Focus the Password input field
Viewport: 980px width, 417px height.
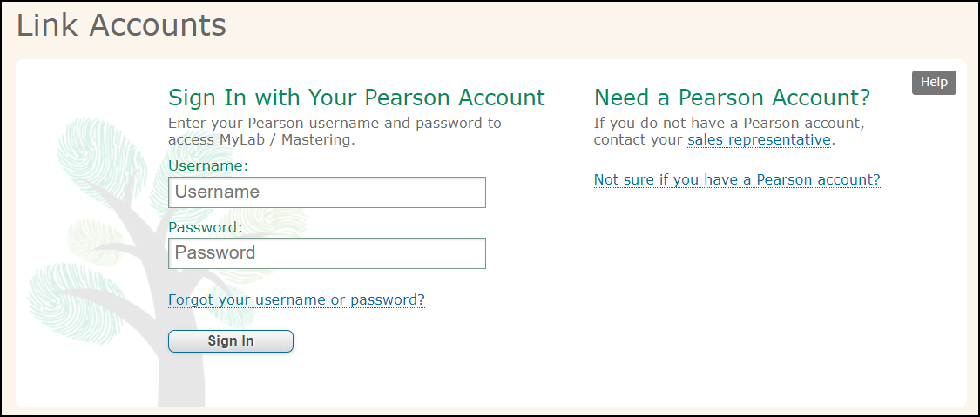click(x=327, y=253)
